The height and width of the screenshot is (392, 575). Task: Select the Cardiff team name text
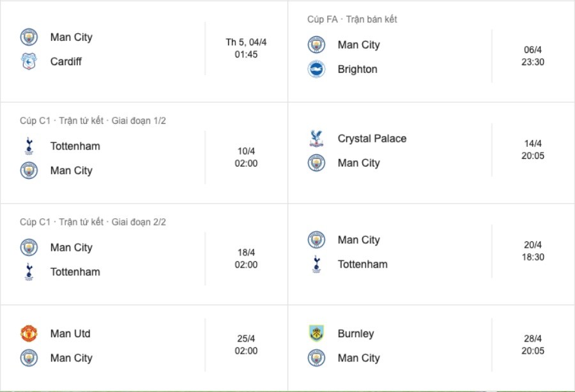click(x=66, y=61)
